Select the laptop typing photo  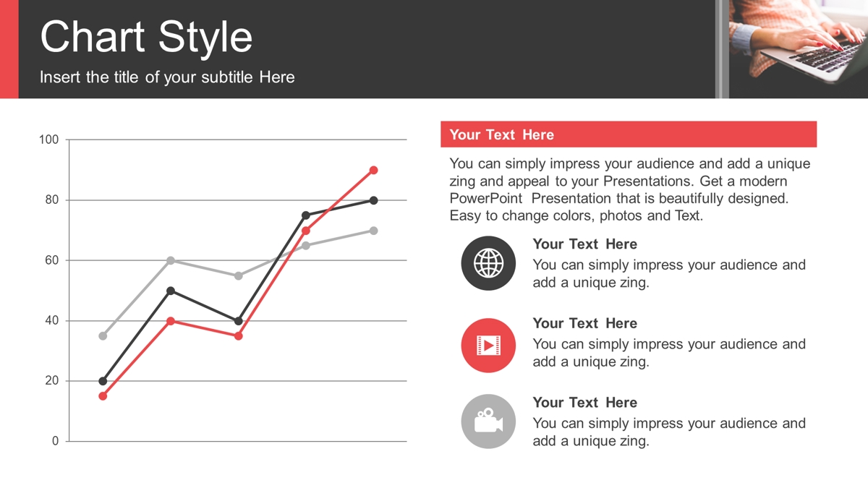click(799, 49)
